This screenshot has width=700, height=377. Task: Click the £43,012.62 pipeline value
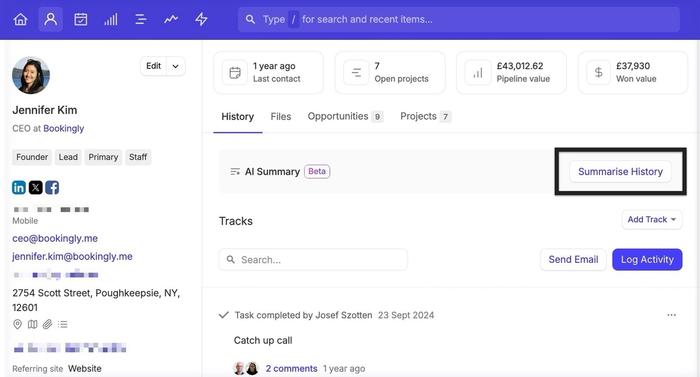coord(520,66)
